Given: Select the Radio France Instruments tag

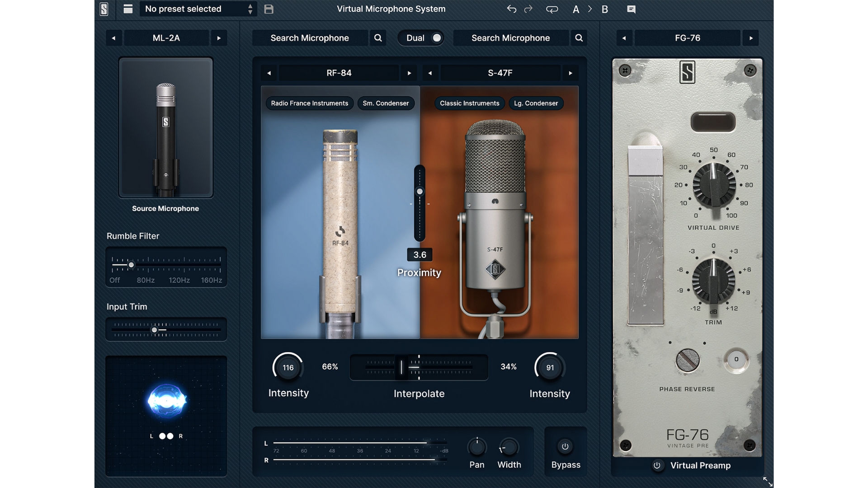Looking at the screenshot, I should 309,103.
